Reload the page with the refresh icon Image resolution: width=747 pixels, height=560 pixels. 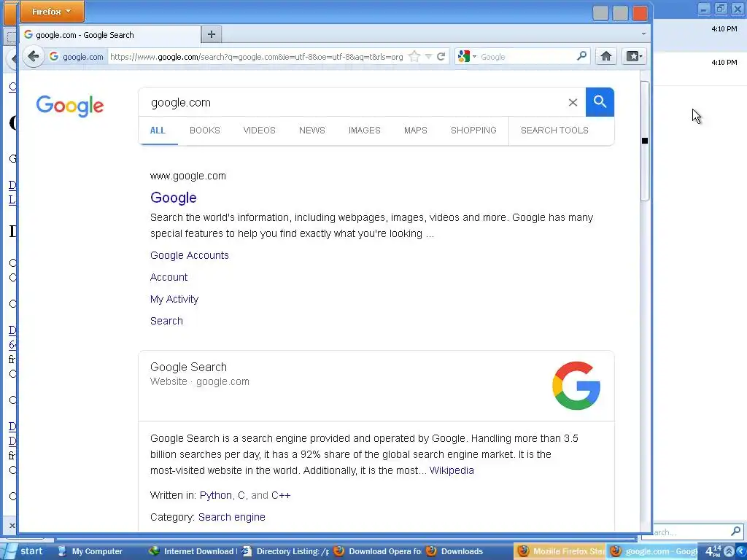(441, 57)
